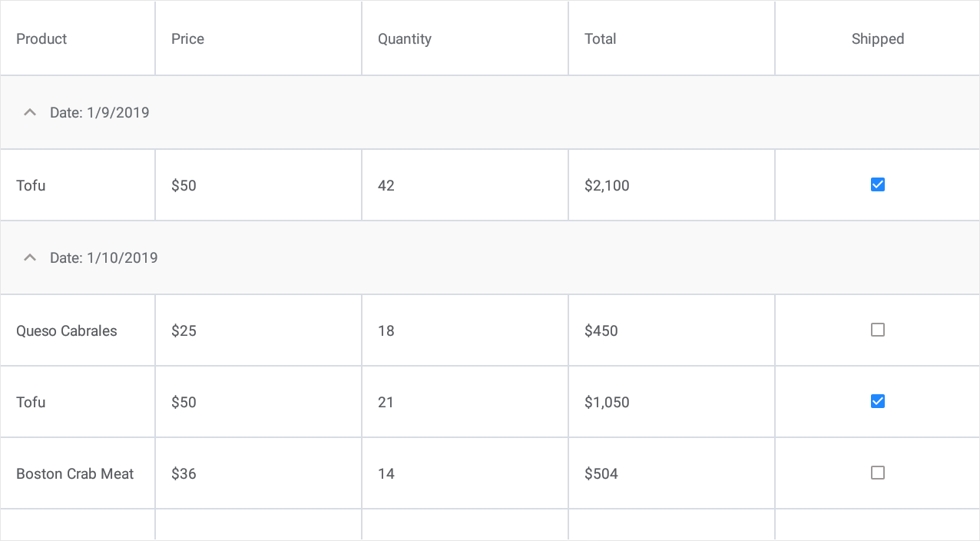Click the quantity 18 cell
This screenshot has height=541, width=980.
(x=465, y=330)
